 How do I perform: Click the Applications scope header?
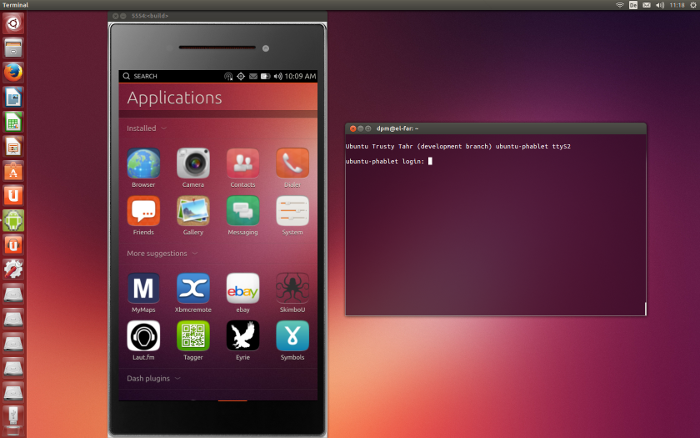(x=174, y=98)
